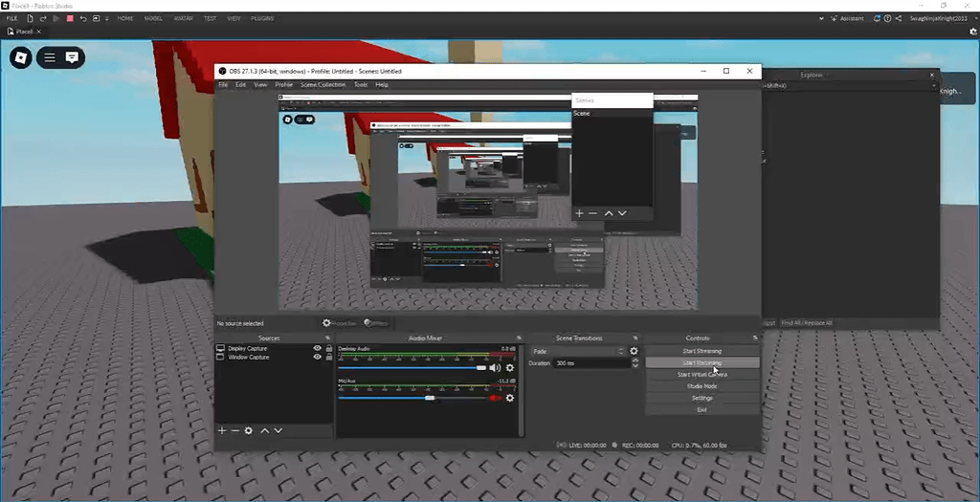Click Start Virtual Camera in OBS
This screenshot has width=980, height=502.
[x=702, y=375]
